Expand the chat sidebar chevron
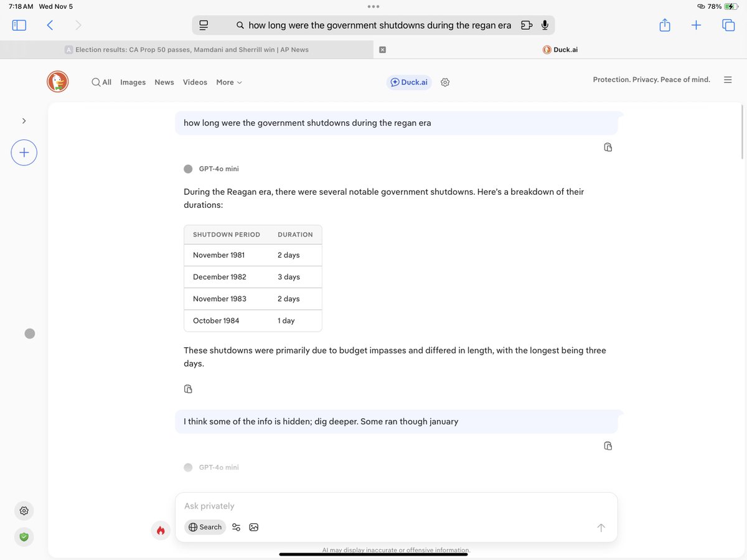The width and height of the screenshot is (747, 560). tap(24, 121)
